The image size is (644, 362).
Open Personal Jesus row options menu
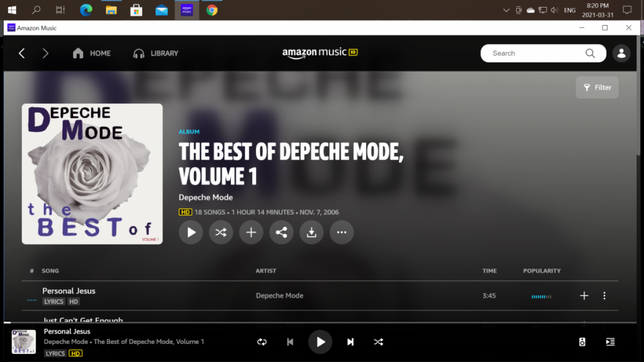point(604,295)
